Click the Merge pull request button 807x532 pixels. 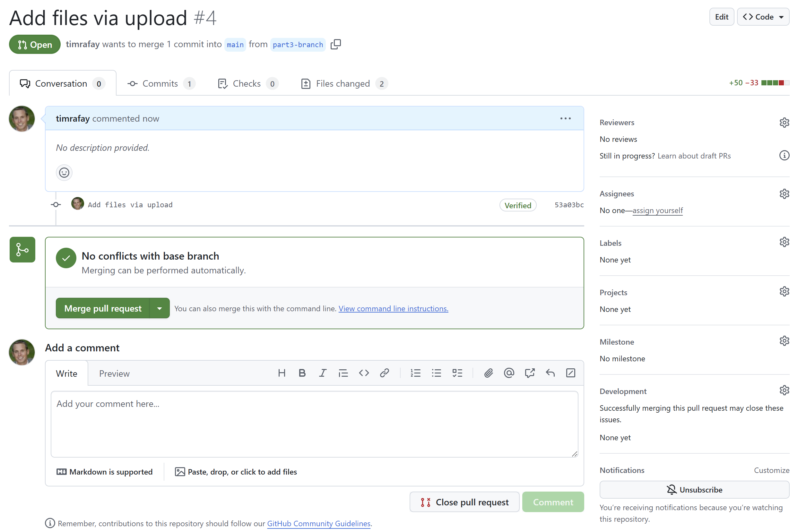[x=103, y=308]
